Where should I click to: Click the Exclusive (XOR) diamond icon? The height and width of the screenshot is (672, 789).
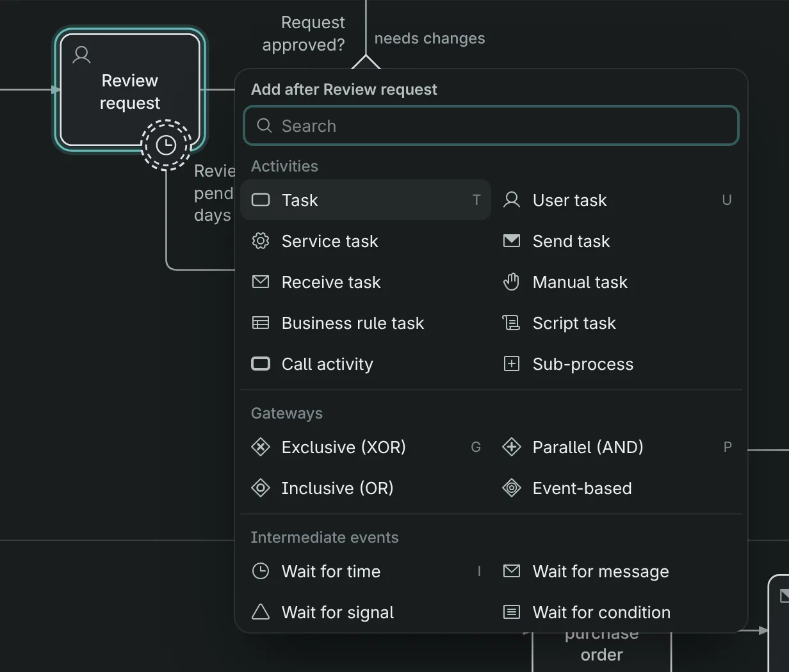[x=261, y=447]
